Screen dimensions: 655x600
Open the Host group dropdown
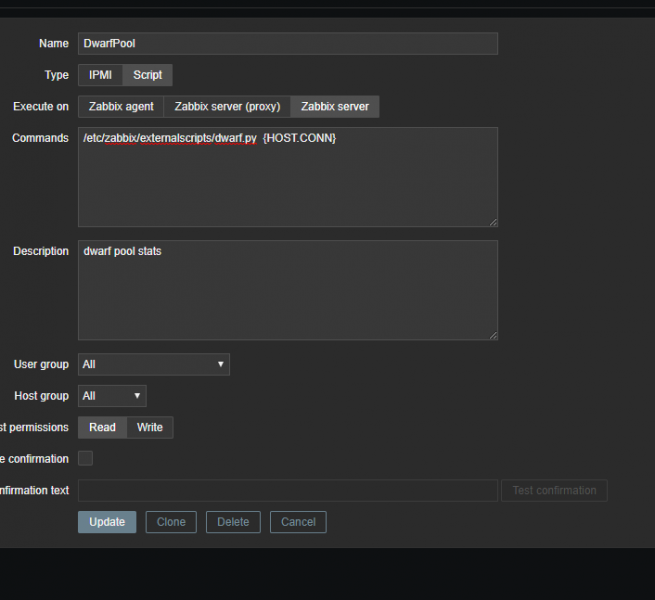point(112,396)
